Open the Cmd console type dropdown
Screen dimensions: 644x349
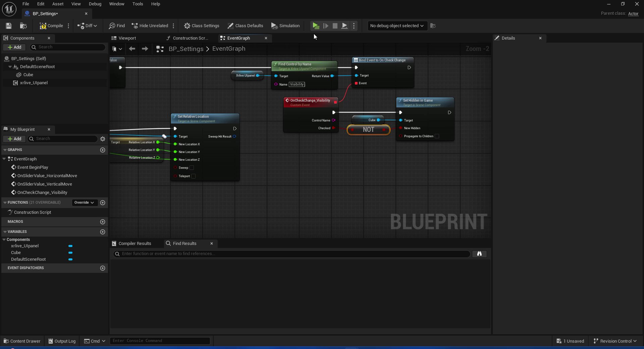[x=95, y=341]
